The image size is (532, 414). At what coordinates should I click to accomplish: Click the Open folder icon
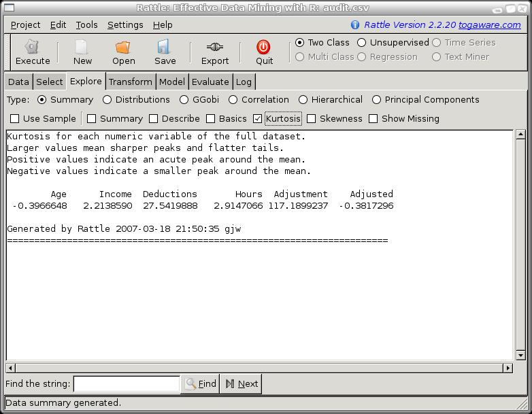(123, 47)
